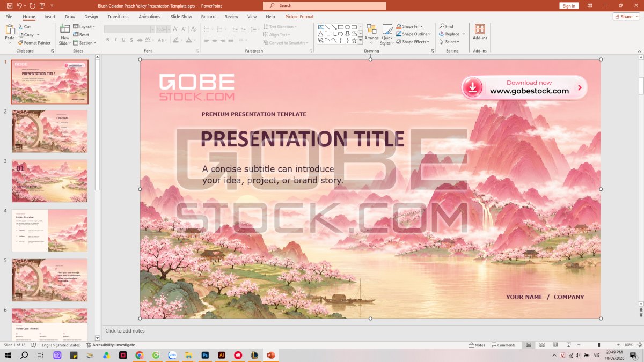
Task: Open Windows Search on the taskbar
Action: pos(24,355)
